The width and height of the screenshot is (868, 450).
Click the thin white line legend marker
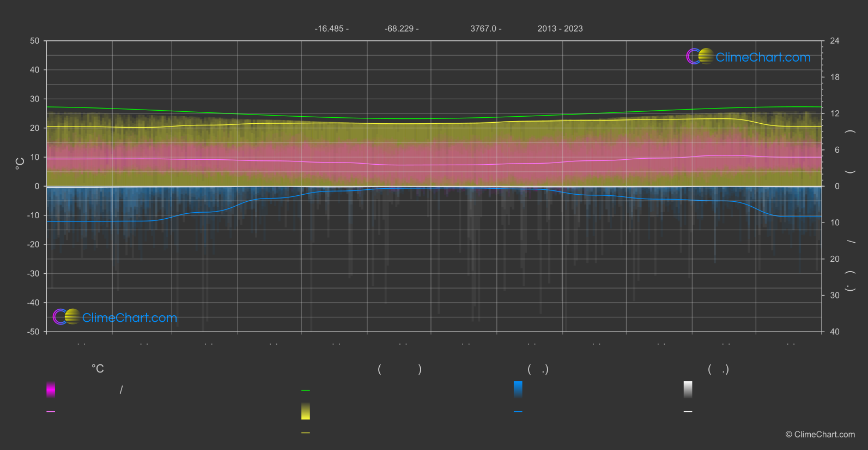pyautogui.click(x=688, y=411)
